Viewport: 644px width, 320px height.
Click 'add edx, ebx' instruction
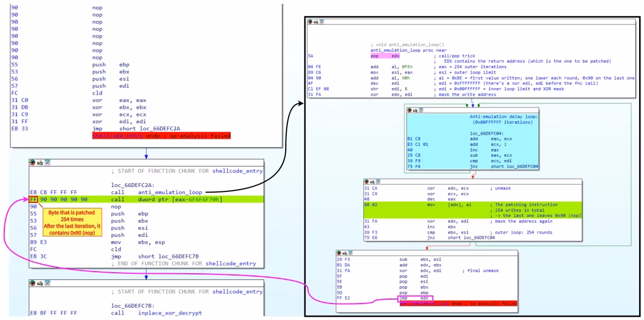pos(421,265)
